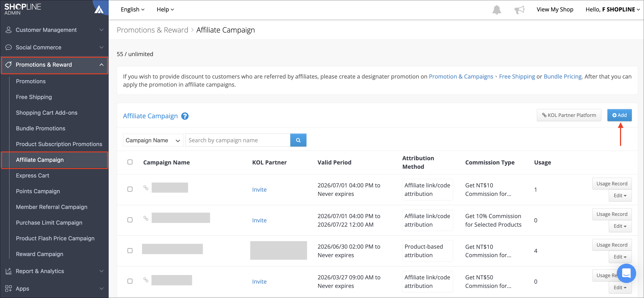
Task: Click the triangular logo badge in the sidebar header
Action: pos(99,9)
